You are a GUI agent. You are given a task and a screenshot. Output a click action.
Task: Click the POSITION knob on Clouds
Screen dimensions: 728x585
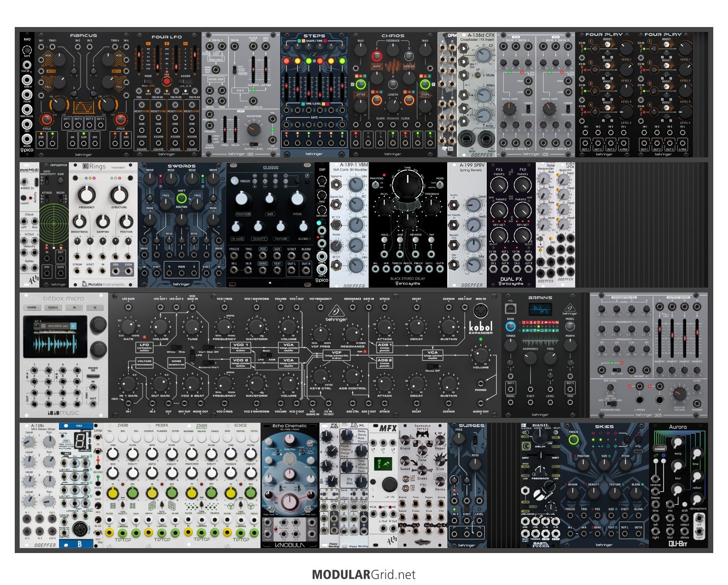(x=241, y=199)
